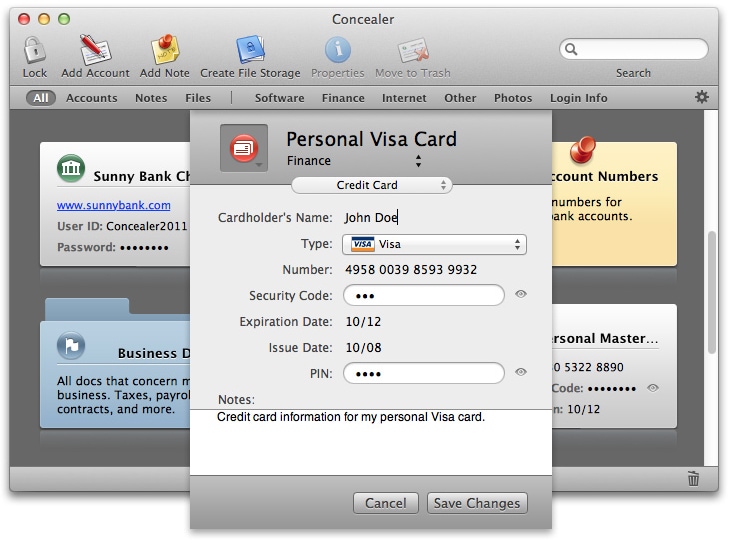The image size is (730, 540).
Task: Click the Save Changes button
Action: [477, 503]
